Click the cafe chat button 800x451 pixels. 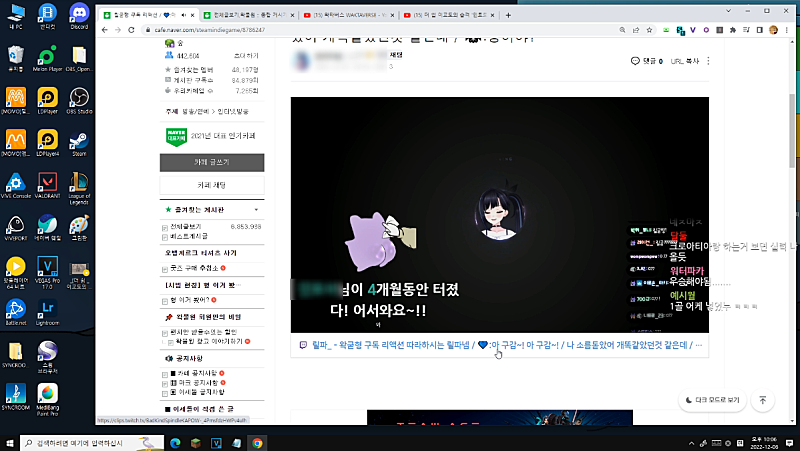[212, 185]
